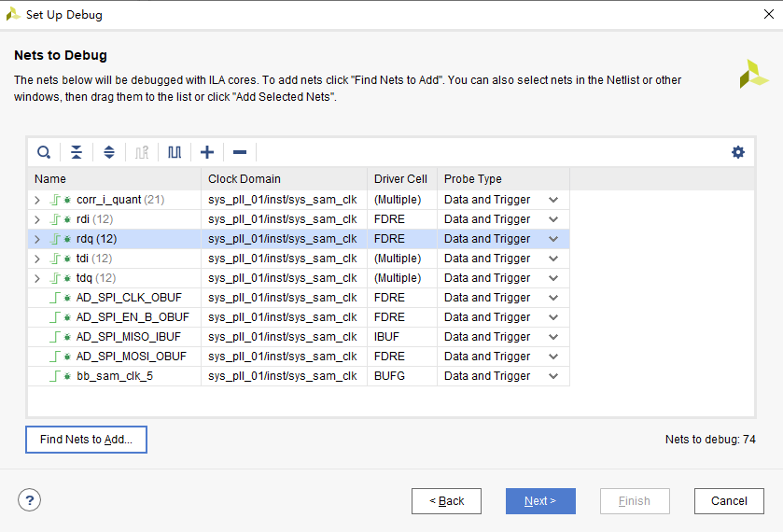The width and height of the screenshot is (783, 532).
Task: Open Probe Type dropdown for rdq
Action: click(x=553, y=239)
